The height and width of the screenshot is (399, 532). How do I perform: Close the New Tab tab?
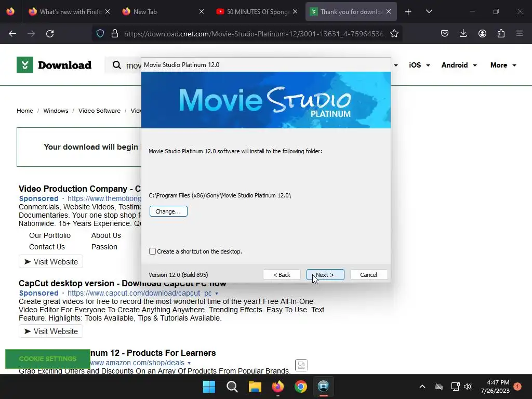pos(202,11)
